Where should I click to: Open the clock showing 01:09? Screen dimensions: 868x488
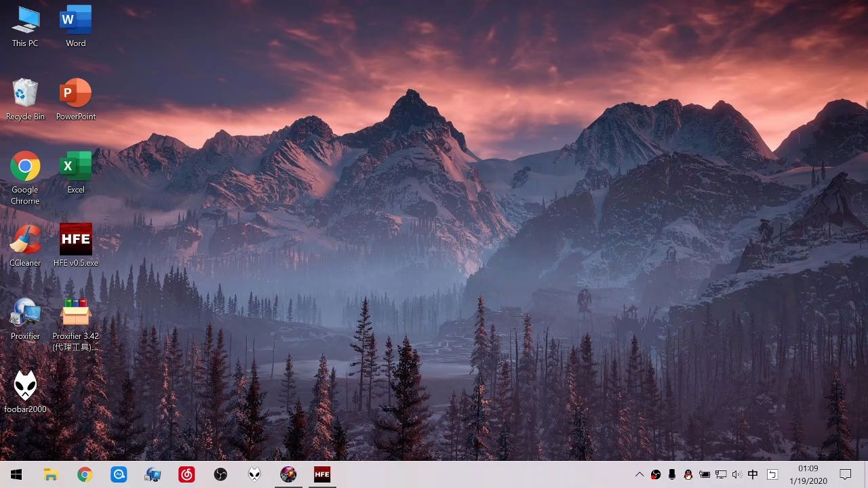808,474
